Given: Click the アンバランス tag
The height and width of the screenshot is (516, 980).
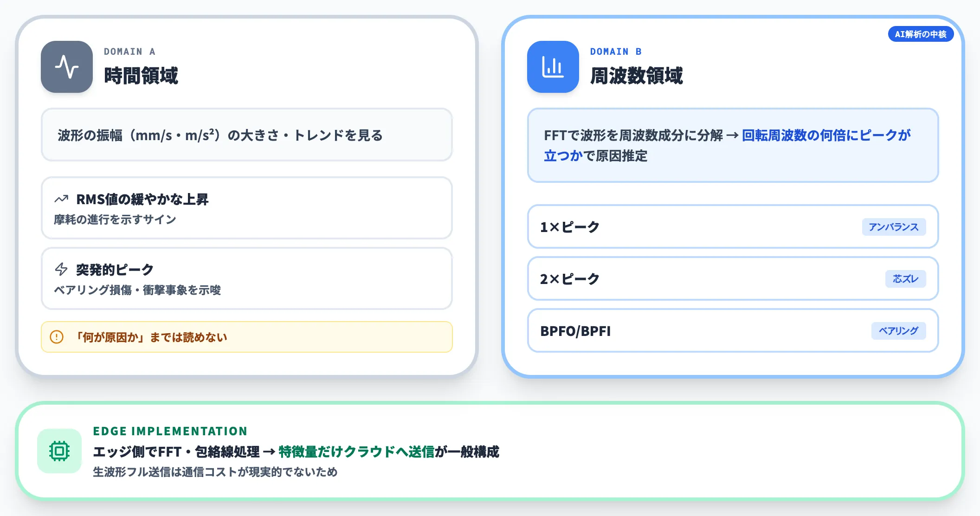Looking at the screenshot, I should 894,227.
